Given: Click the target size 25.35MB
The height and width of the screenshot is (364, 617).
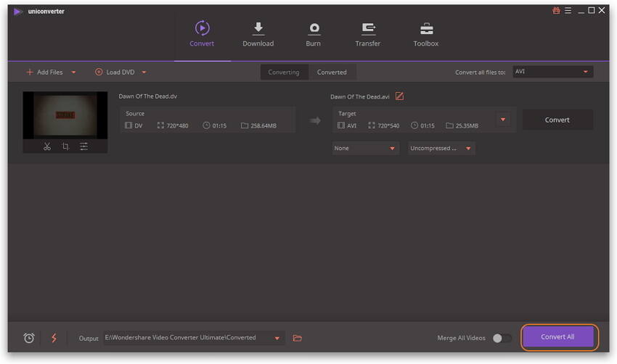Looking at the screenshot, I should click(467, 125).
